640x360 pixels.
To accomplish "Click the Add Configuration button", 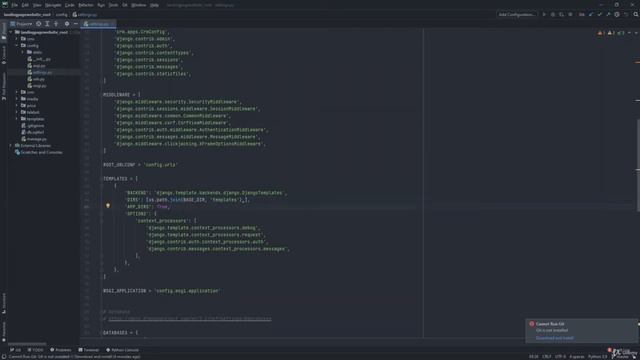I will click(516, 15).
